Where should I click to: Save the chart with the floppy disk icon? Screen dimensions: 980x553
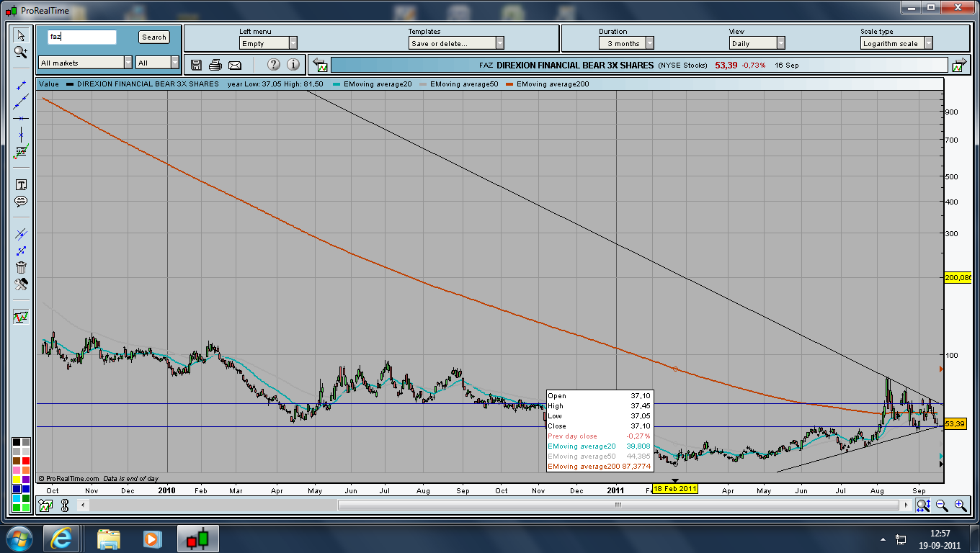[196, 65]
